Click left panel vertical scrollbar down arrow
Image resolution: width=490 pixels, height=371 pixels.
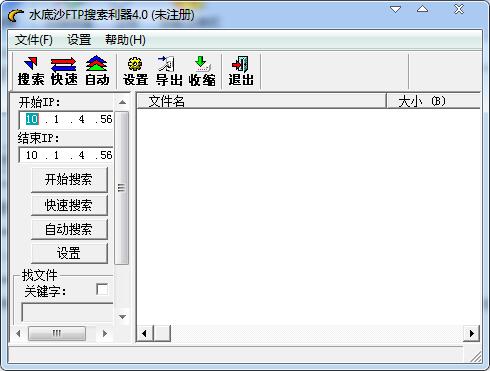click(x=122, y=317)
